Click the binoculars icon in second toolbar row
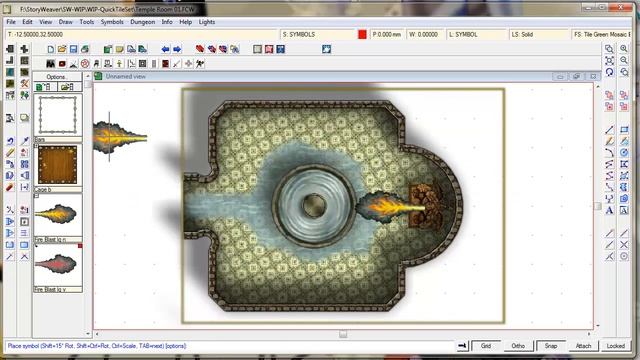This screenshot has height=360, width=640. pyautogui.click(x=51, y=64)
